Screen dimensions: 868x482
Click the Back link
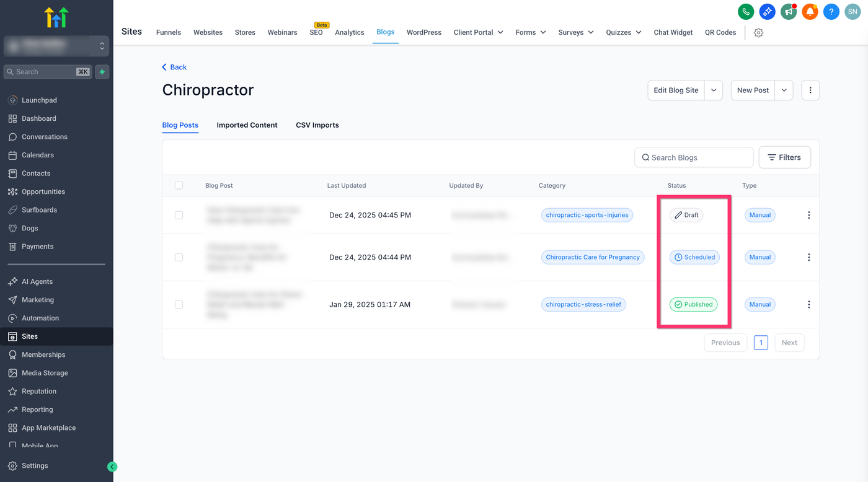[x=174, y=67]
